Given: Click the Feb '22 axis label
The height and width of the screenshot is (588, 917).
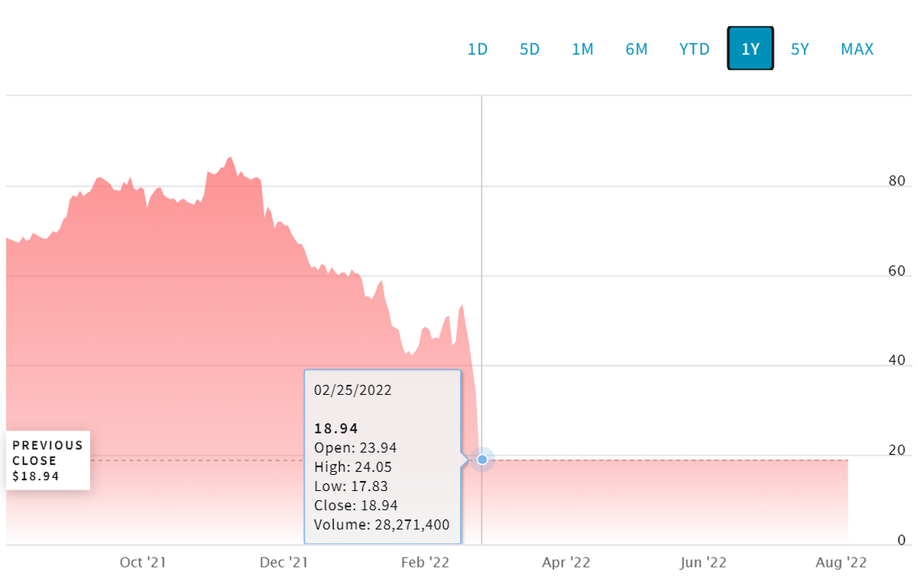Looking at the screenshot, I should 425,563.
